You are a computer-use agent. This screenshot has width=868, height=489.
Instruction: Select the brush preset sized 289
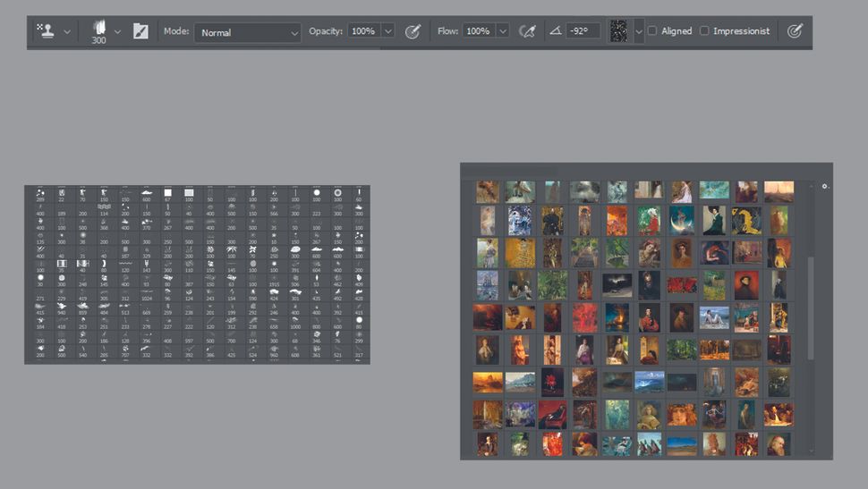coord(40,195)
